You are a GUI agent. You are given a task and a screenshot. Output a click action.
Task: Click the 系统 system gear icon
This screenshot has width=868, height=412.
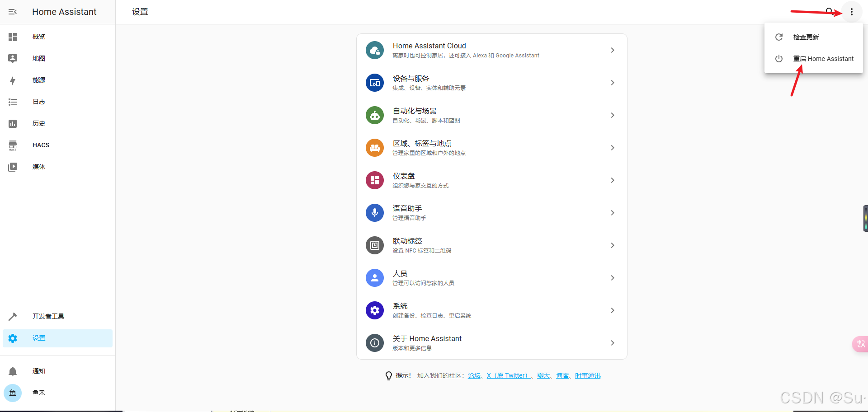[375, 310]
